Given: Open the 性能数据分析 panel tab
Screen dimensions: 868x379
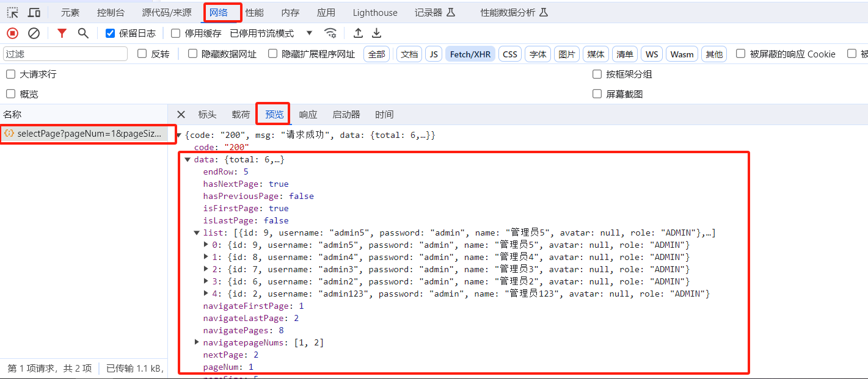Looking at the screenshot, I should (514, 12).
